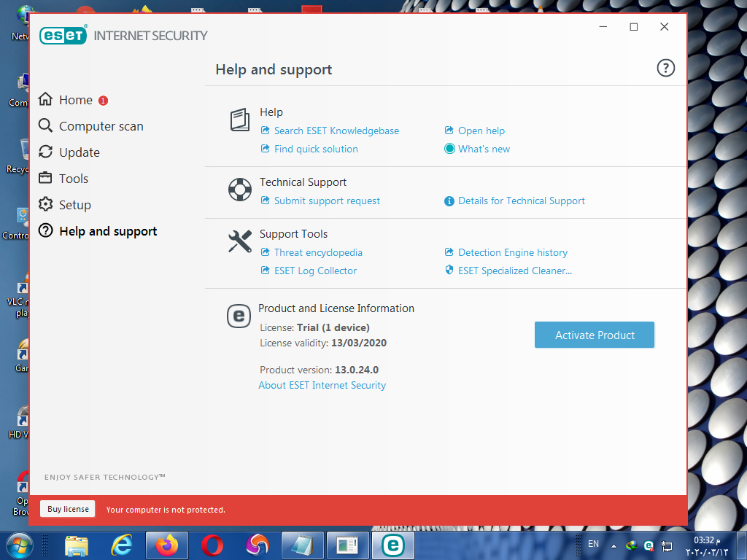Click the ESET 'e' product information icon
This screenshot has height=560, width=747.
[239, 316]
